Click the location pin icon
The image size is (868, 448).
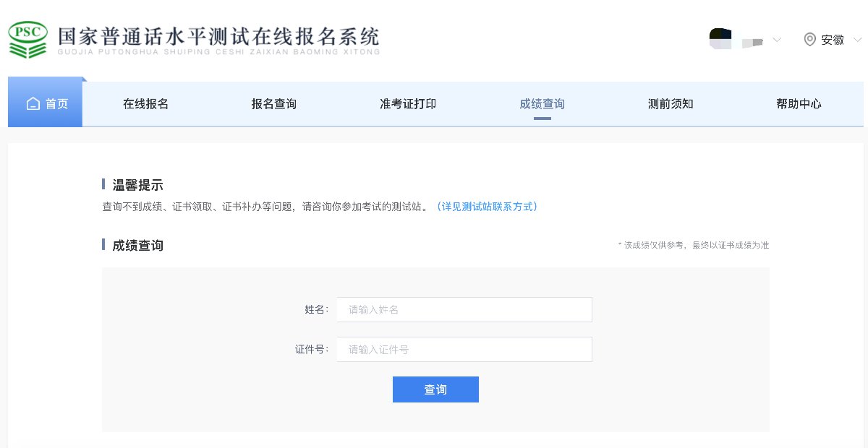tap(810, 40)
